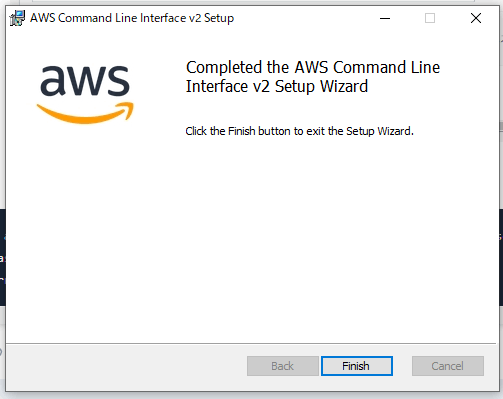Click the Finish button to exit setup

[357, 366]
